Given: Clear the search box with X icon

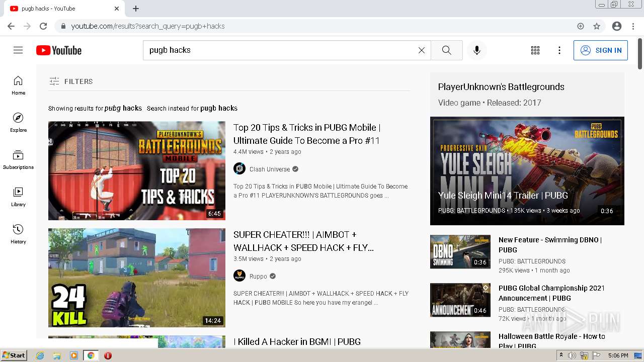Looking at the screenshot, I should (x=422, y=50).
